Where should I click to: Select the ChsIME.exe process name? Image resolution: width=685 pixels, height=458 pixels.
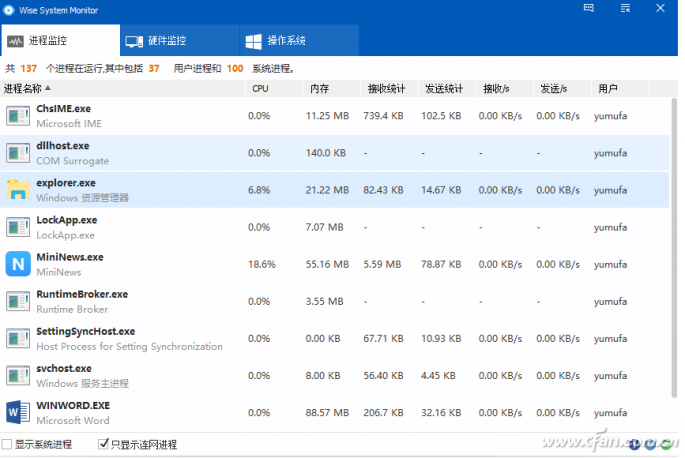(x=63, y=109)
